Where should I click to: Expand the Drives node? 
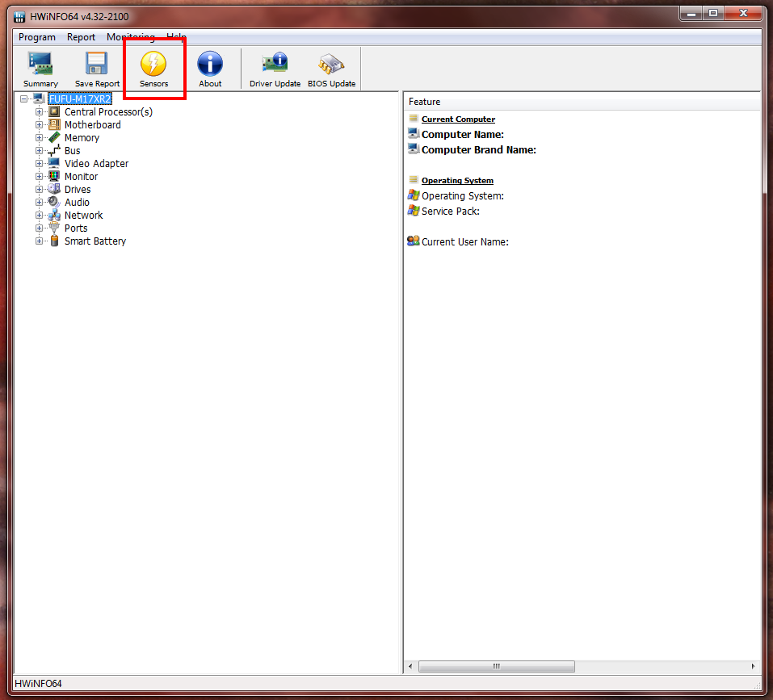coord(39,189)
